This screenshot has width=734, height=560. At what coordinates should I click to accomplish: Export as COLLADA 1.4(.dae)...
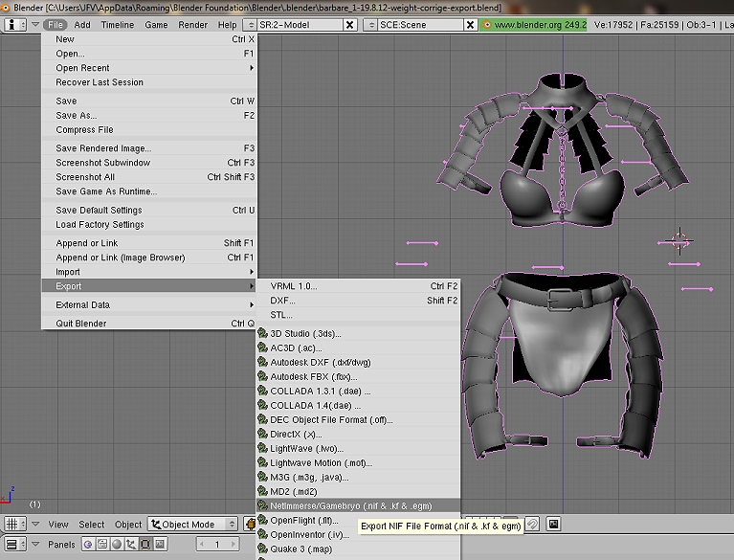click(358, 406)
